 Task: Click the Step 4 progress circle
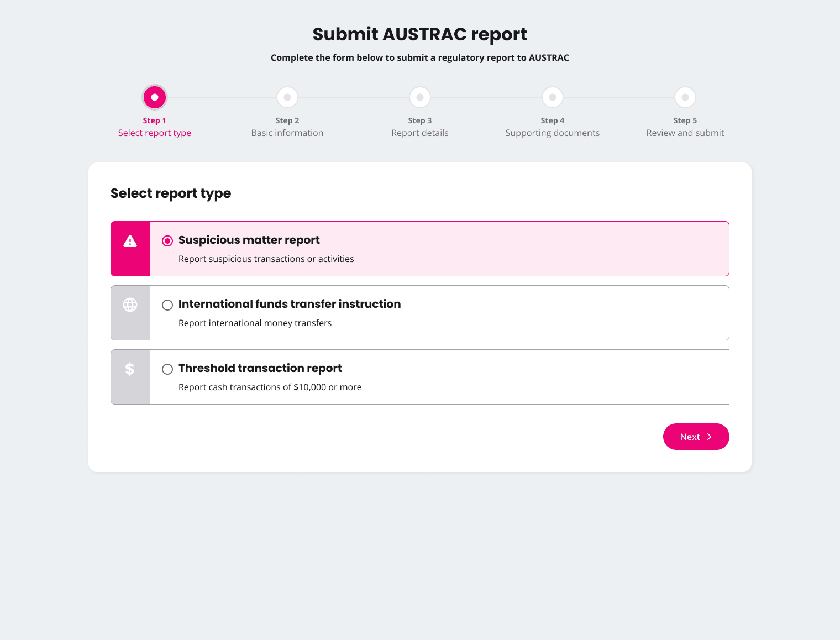pyautogui.click(x=553, y=97)
